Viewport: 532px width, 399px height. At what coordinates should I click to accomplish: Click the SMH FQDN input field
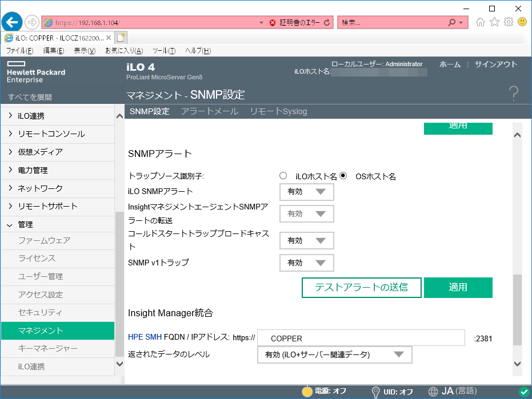[x=361, y=338]
